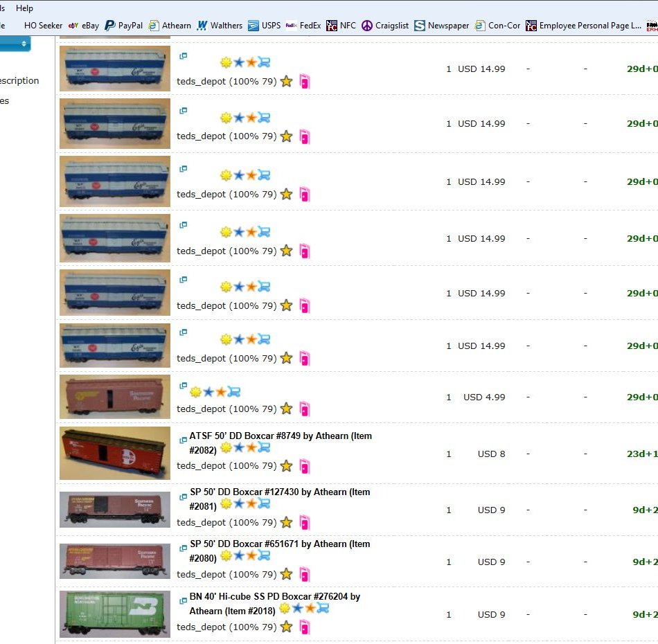
Task: Click the yellow sun icon for SP Boxcar #651671
Action: [x=226, y=555]
